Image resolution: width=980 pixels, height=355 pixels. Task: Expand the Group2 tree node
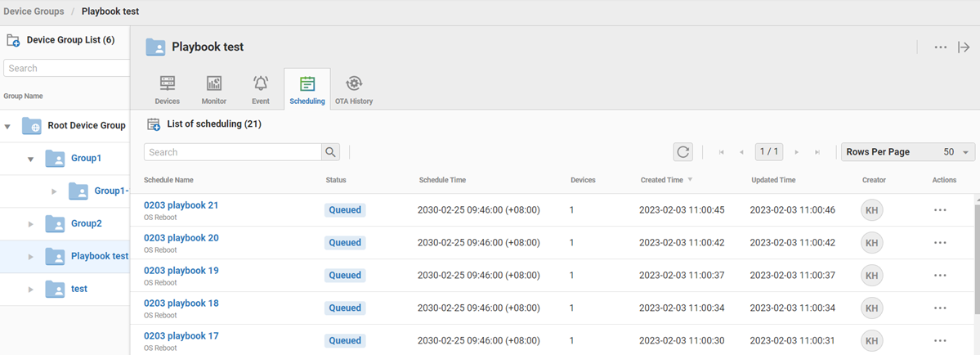point(31,224)
